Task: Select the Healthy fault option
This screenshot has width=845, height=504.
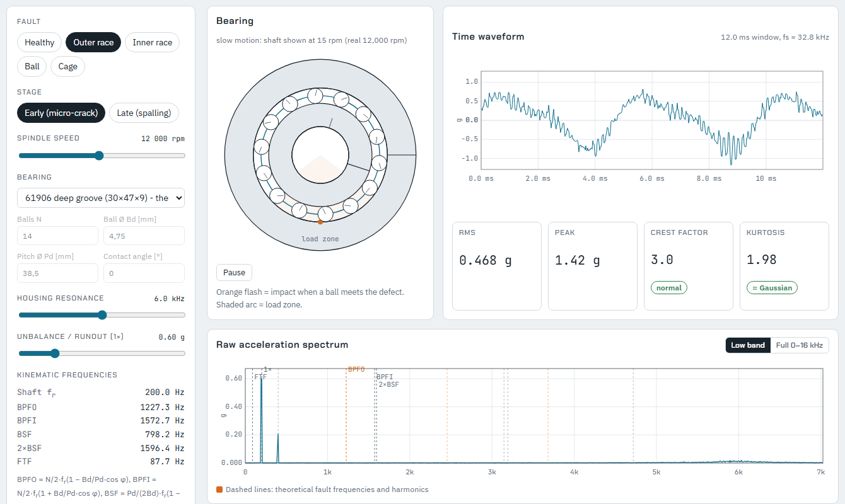Action: coord(40,42)
